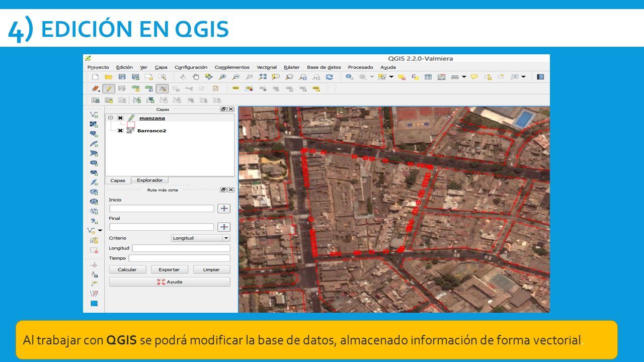
Task: Click the Final input field
Action: click(x=162, y=227)
